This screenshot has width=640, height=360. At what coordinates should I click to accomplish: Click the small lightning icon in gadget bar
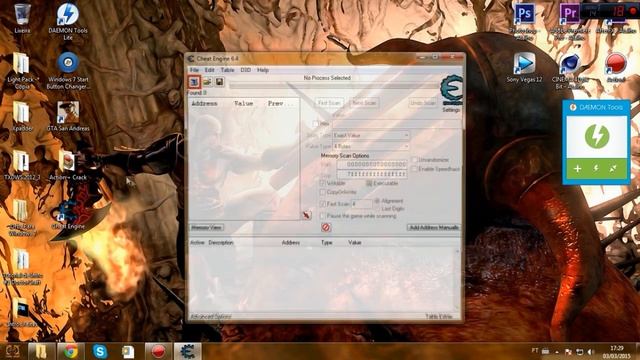point(596,168)
